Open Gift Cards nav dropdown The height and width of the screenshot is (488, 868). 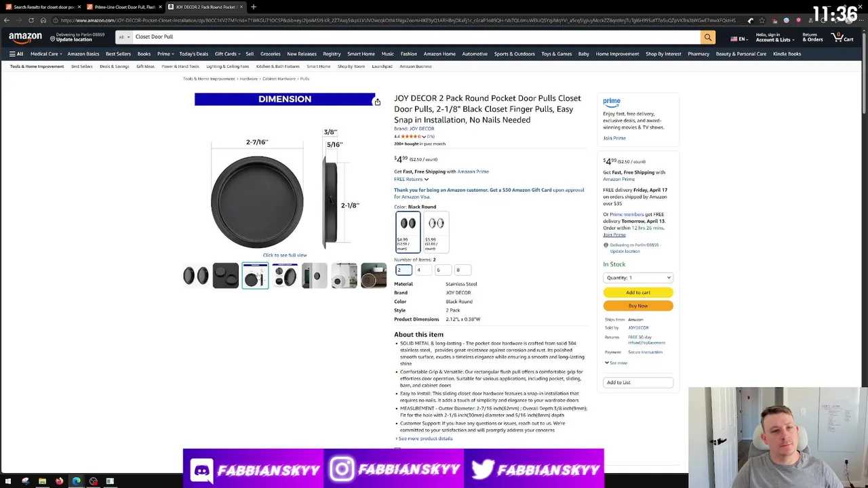pyautogui.click(x=227, y=54)
